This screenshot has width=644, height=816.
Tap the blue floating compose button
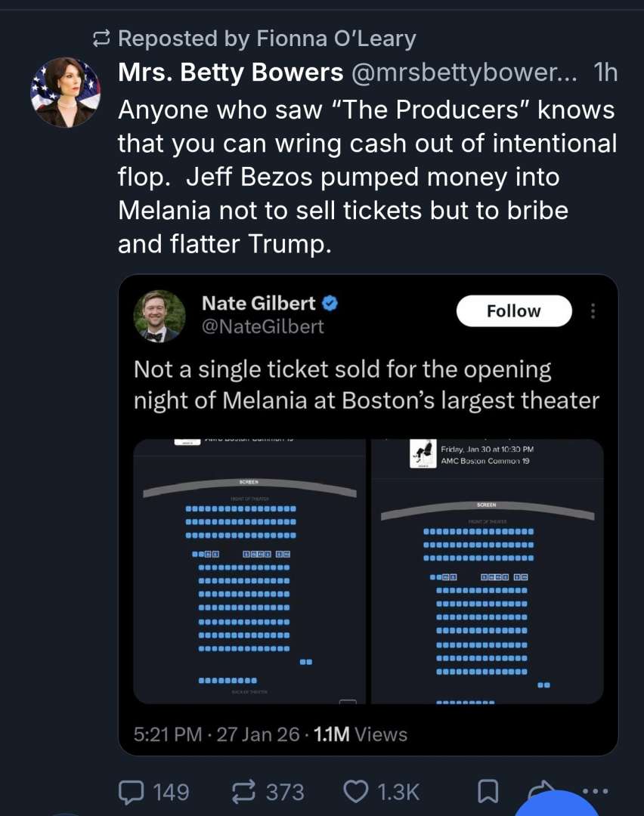click(559, 804)
